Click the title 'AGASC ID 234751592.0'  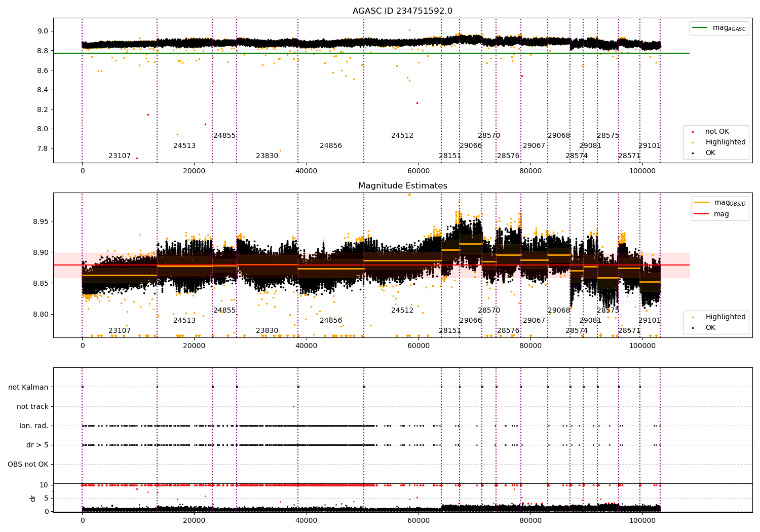pos(402,11)
